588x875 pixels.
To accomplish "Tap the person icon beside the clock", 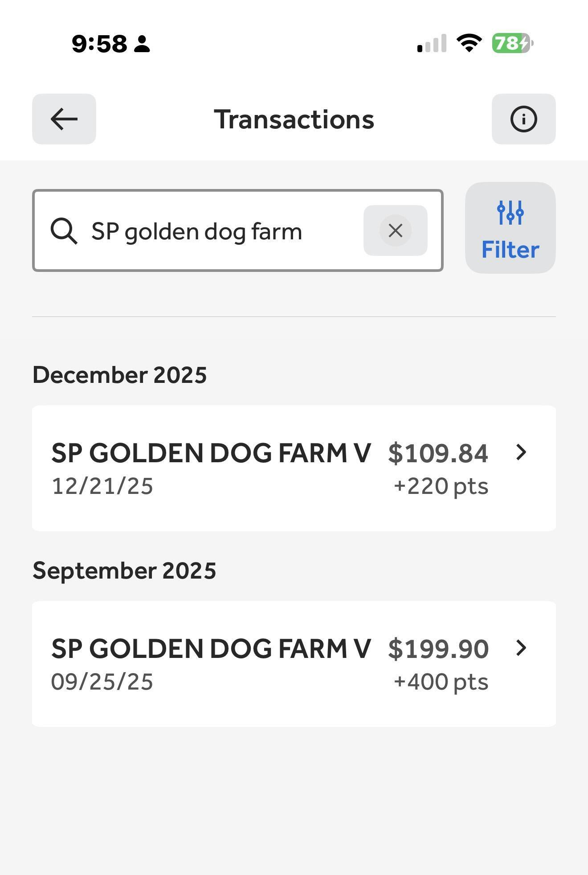I will (142, 44).
